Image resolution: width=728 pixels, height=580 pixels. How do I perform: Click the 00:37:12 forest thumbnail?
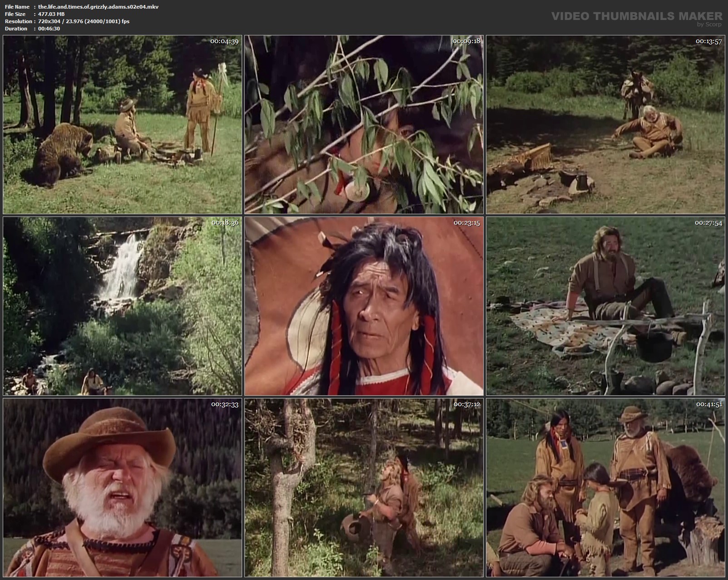(364, 487)
